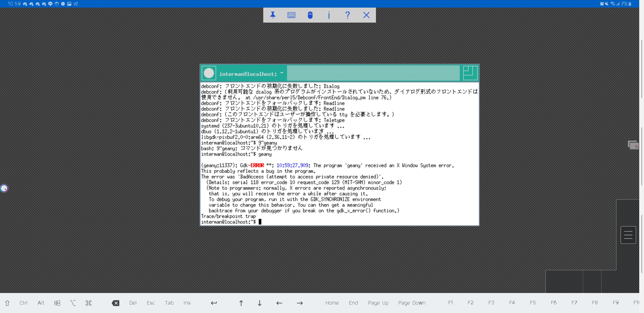The height and width of the screenshot is (313, 644).
Task: Tap the Page Down key
Action: click(411, 303)
